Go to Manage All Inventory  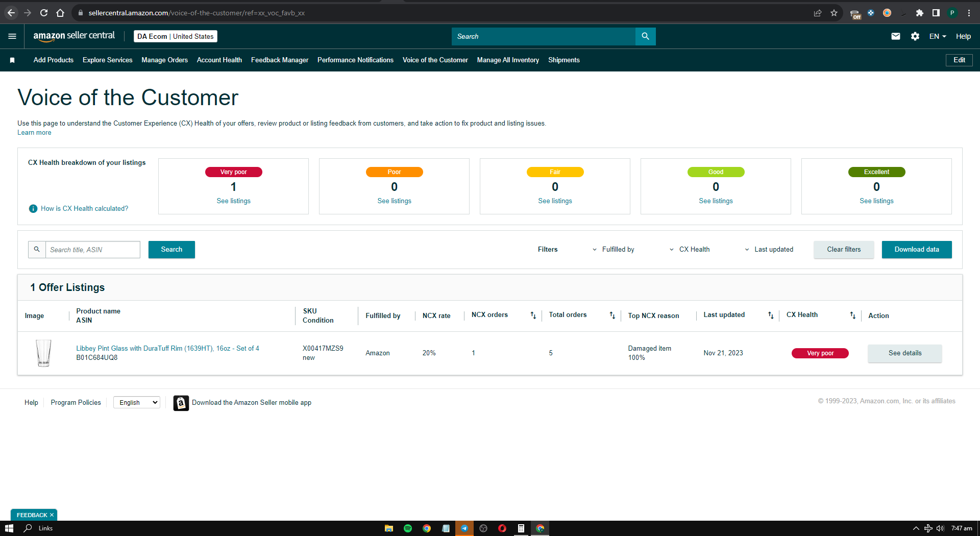tap(508, 60)
